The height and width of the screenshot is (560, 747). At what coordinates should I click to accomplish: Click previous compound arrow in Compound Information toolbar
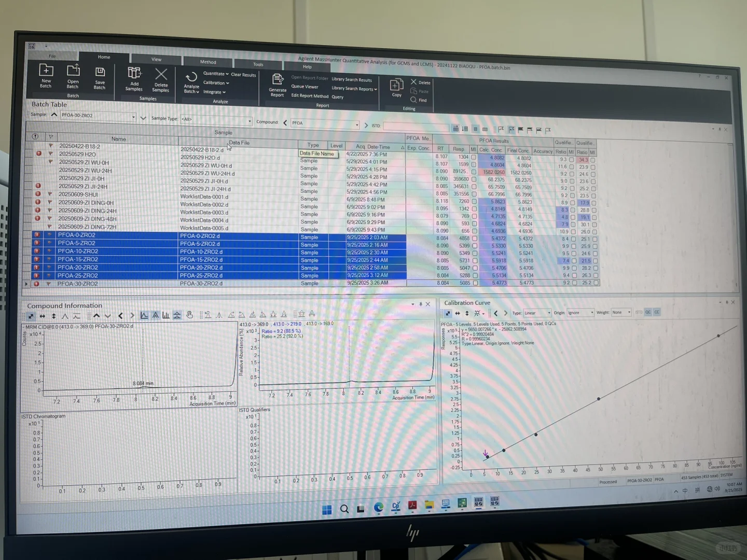point(120,315)
